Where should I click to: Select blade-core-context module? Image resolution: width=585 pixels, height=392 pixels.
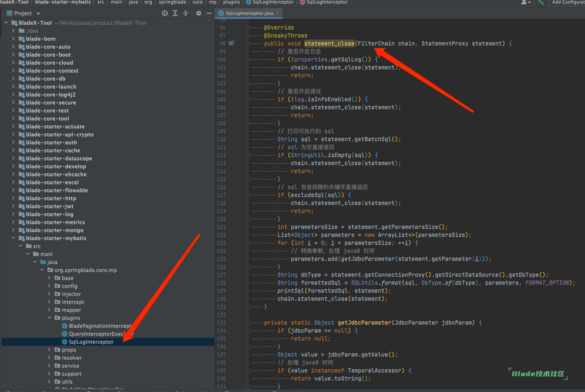[52, 71]
